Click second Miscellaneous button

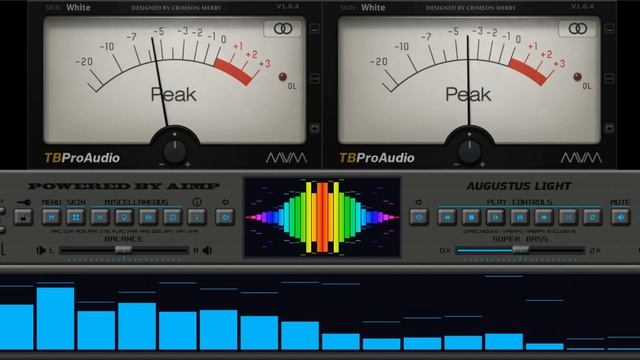[x=124, y=217]
